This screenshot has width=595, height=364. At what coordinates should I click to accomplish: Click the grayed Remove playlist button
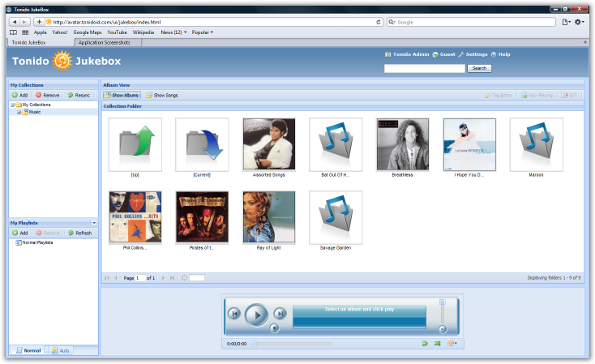tap(48, 233)
